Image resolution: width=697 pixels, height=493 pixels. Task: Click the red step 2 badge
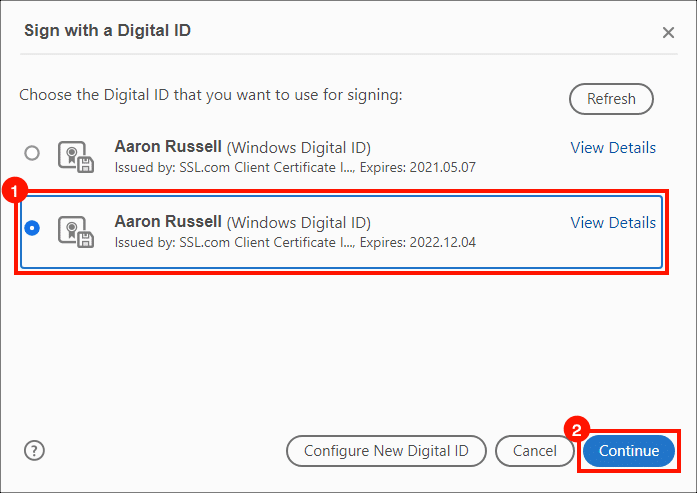click(x=577, y=429)
